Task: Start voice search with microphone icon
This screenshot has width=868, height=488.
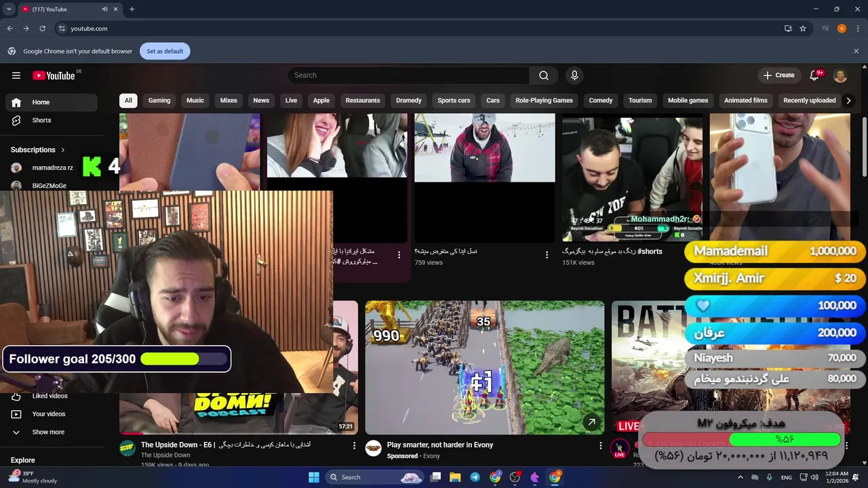Action: click(x=574, y=75)
